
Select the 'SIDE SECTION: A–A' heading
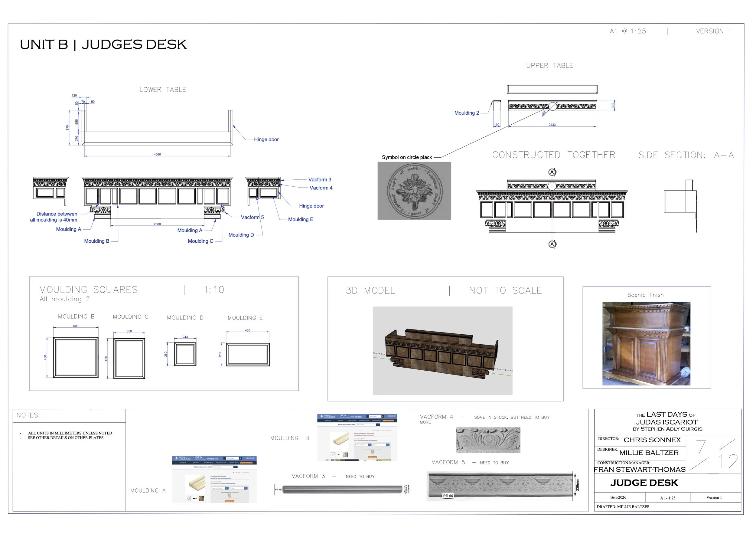pyautogui.click(x=686, y=155)
